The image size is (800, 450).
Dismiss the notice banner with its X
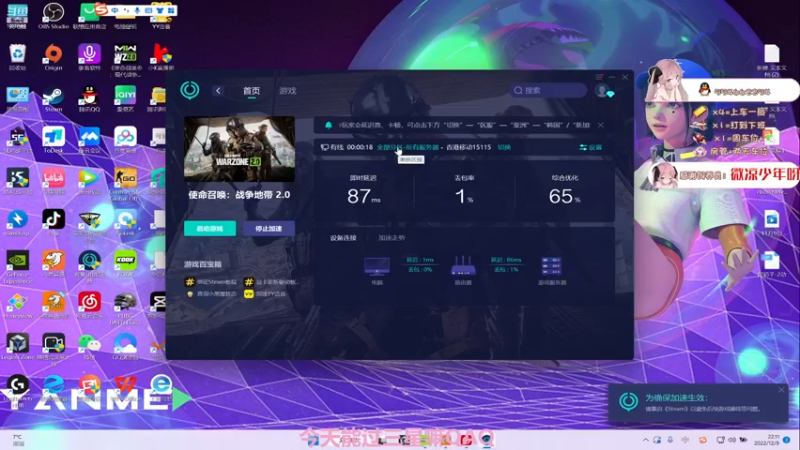601,125
